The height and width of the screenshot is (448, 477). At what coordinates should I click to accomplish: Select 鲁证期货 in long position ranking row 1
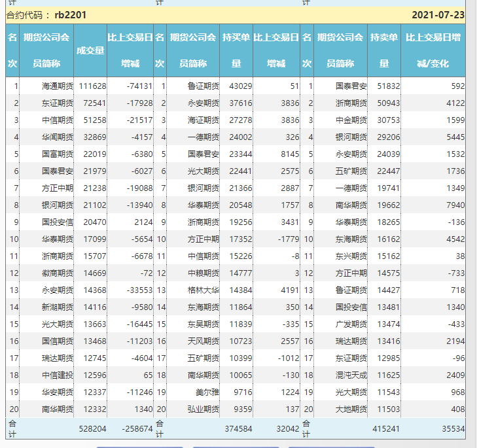tap(203, 86)
